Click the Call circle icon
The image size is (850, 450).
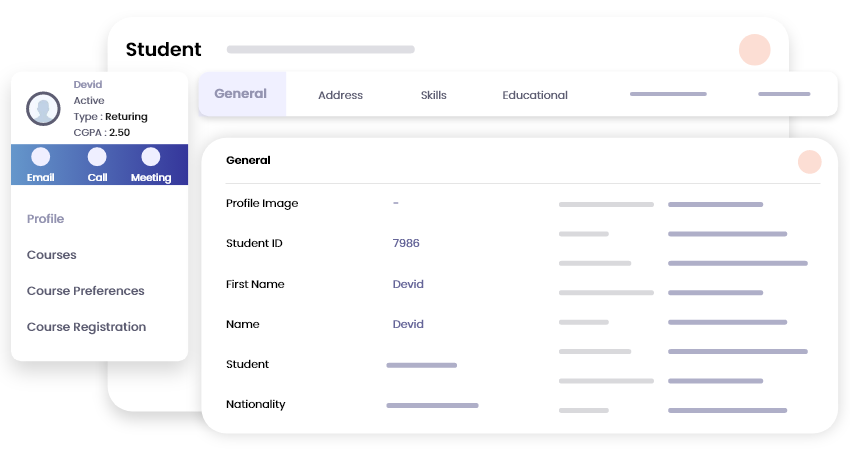click(x=97, y=157)
